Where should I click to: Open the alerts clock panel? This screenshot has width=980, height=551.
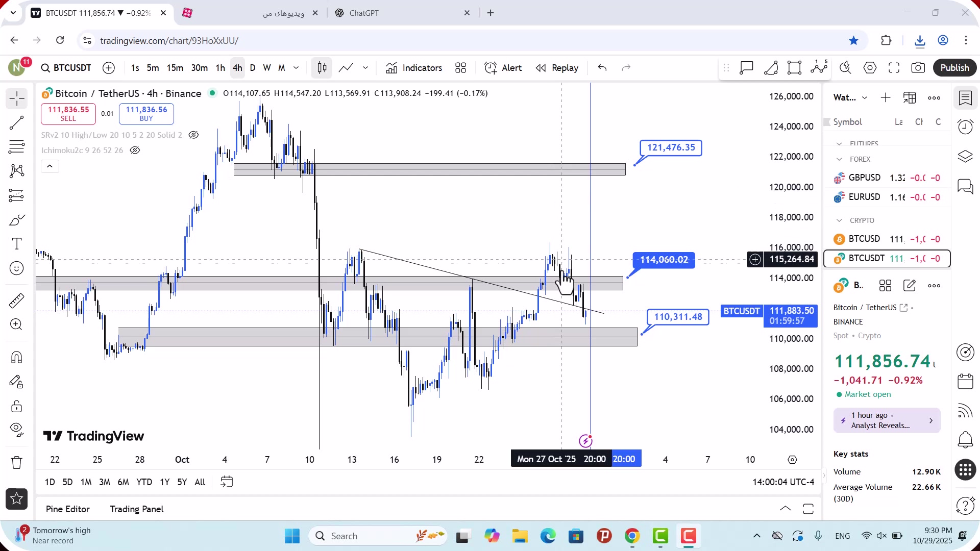(965, 127)
